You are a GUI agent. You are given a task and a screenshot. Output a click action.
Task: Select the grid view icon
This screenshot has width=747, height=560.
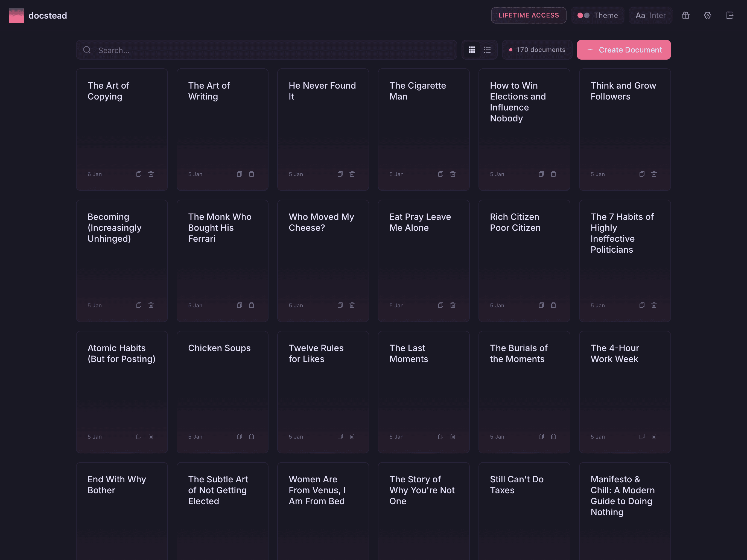(472, 50)
